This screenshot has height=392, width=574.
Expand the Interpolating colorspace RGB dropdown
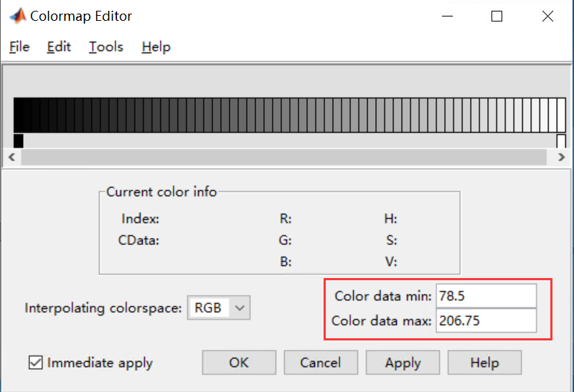click(x=219, y=307)
